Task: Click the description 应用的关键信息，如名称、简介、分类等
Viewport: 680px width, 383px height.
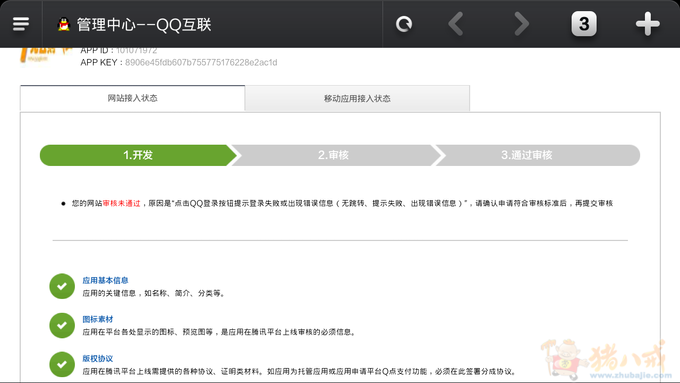Action: pos(154,293)
